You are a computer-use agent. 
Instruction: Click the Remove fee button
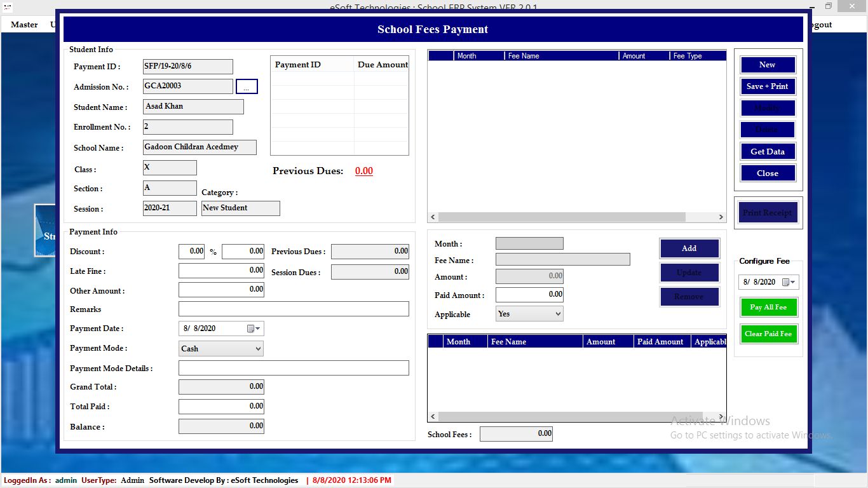[x=689, y=297]
